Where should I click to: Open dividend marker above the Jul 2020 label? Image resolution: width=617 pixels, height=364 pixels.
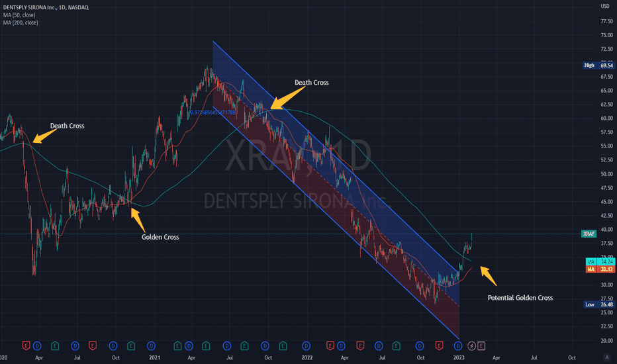coord(75,346)
